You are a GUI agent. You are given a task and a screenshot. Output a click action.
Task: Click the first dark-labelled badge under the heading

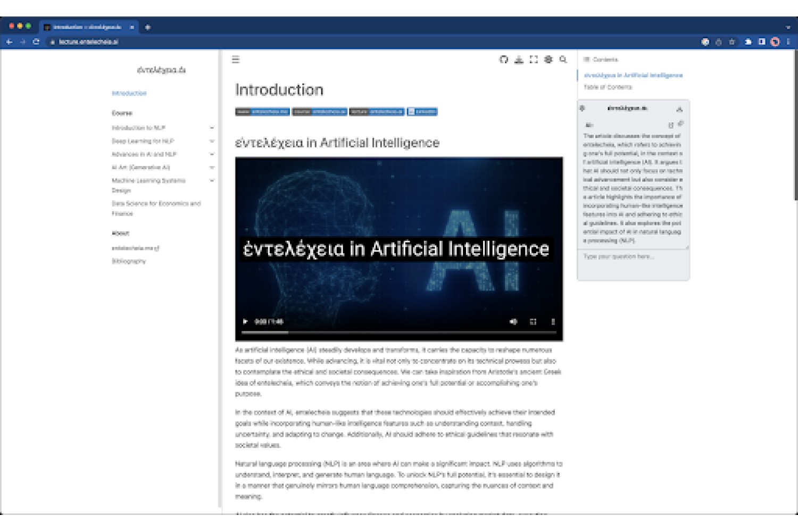click(x=262, y=112)
